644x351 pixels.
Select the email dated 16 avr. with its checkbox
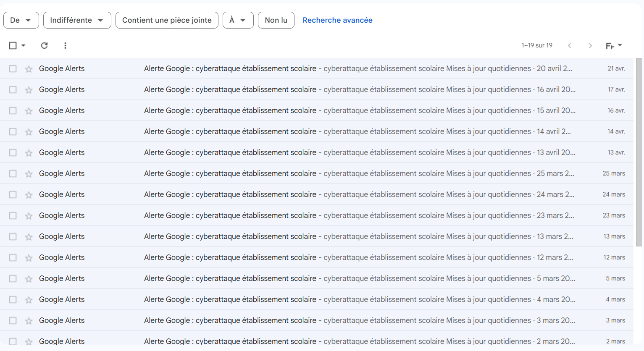pos(13,110)
